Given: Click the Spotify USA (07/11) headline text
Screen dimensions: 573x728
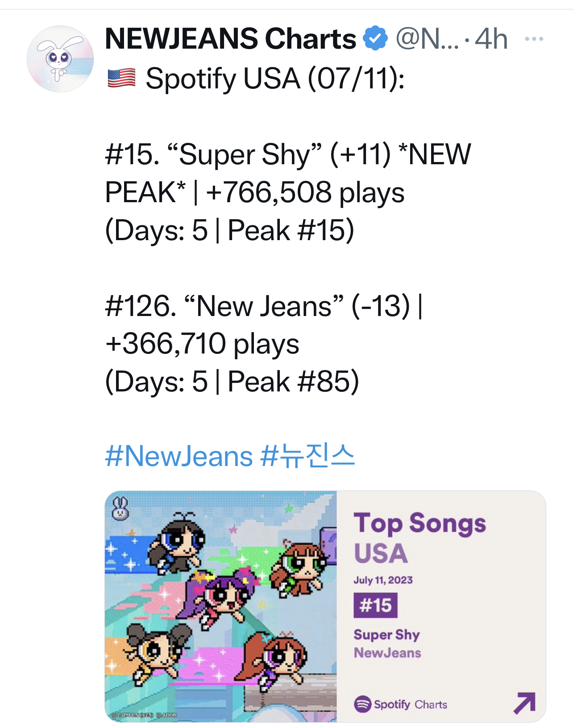Looking at the screenshot, I should pos(275,79).
